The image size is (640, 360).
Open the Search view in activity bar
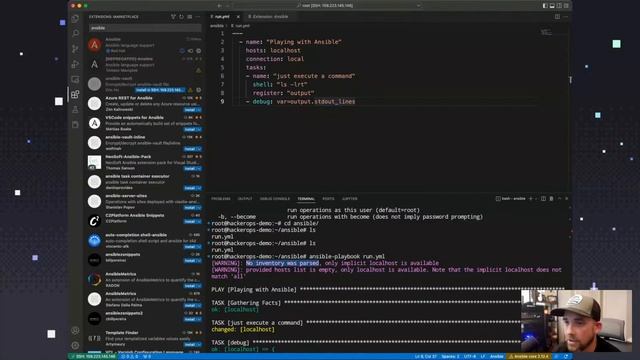coord(75,33)
